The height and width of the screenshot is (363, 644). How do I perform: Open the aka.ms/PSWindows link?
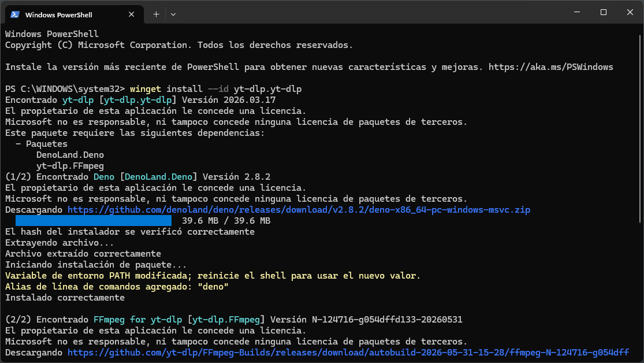[551, 67]
